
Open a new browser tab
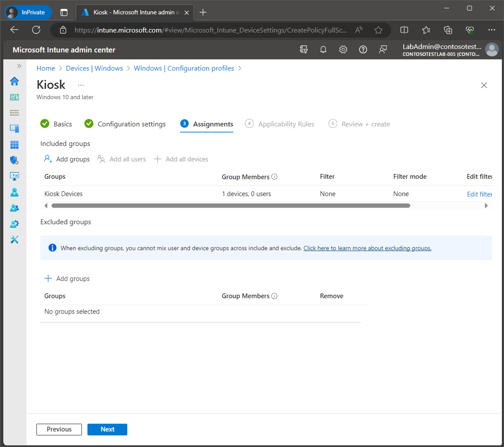(203, 12)
